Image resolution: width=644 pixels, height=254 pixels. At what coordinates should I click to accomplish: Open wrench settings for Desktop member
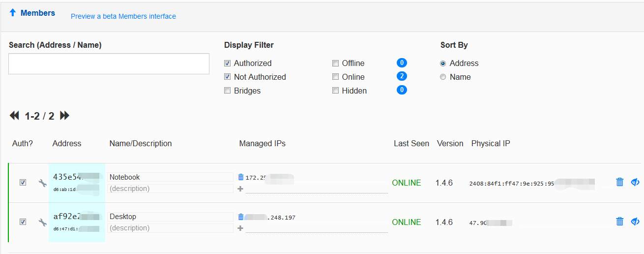tap(43, 222)
